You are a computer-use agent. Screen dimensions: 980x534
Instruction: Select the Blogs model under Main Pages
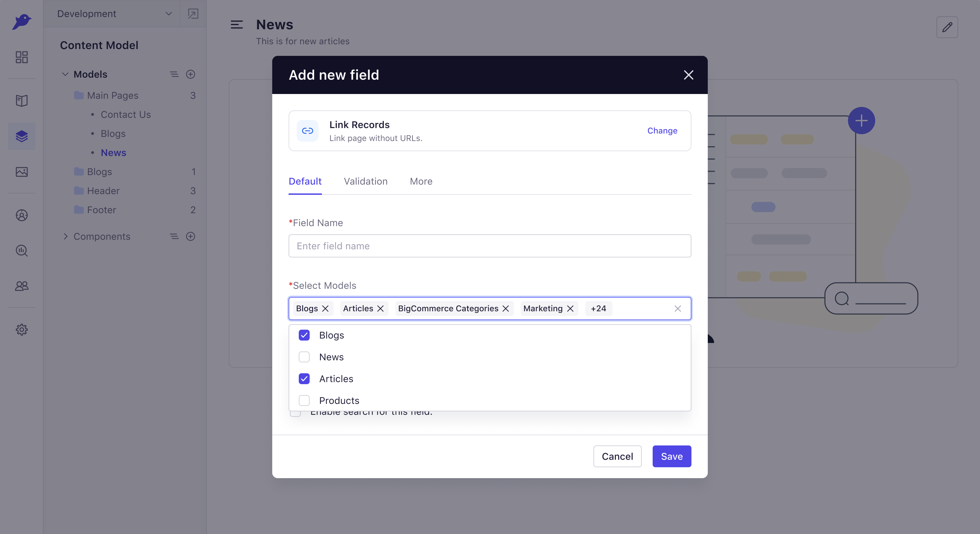[x=113, y=134]
